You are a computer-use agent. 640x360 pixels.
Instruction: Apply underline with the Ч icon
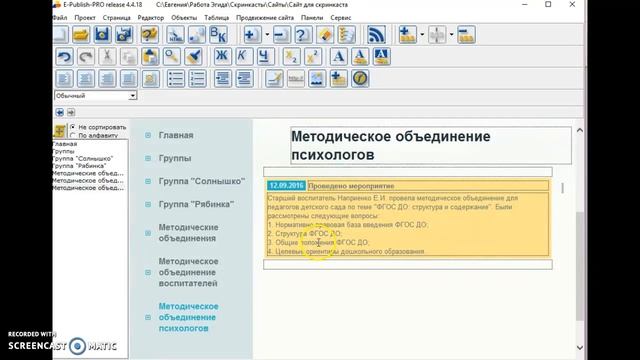click(265, 57)
